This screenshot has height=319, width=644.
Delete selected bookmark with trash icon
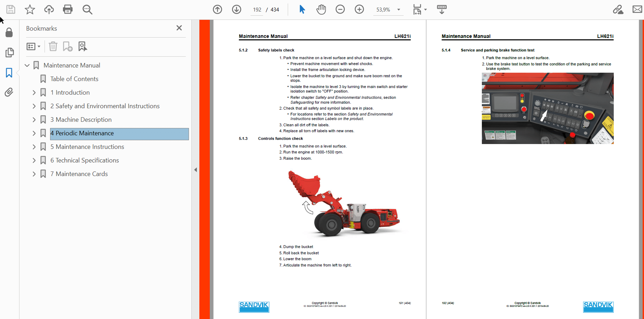[x=53, y=46]
